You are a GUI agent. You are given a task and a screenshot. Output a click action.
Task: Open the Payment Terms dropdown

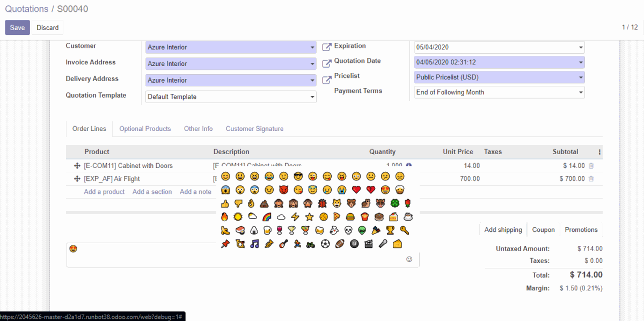tap(581, 92)
